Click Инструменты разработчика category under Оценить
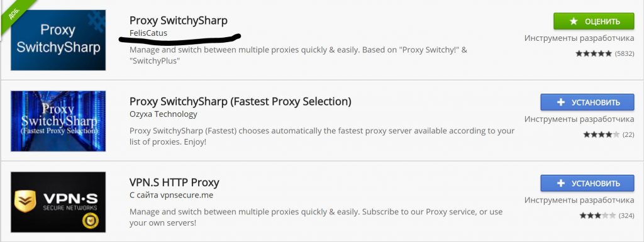644x242 pixels. [579, 38]
